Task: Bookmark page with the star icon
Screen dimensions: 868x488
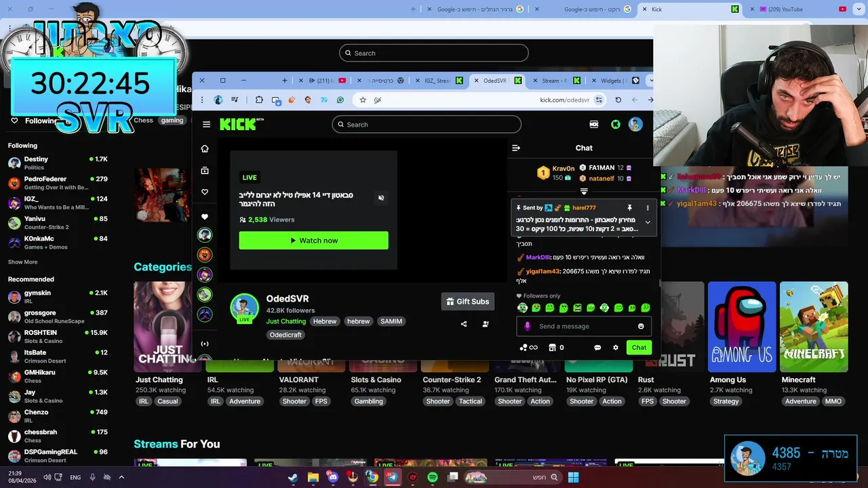Action: coord(363,100)
